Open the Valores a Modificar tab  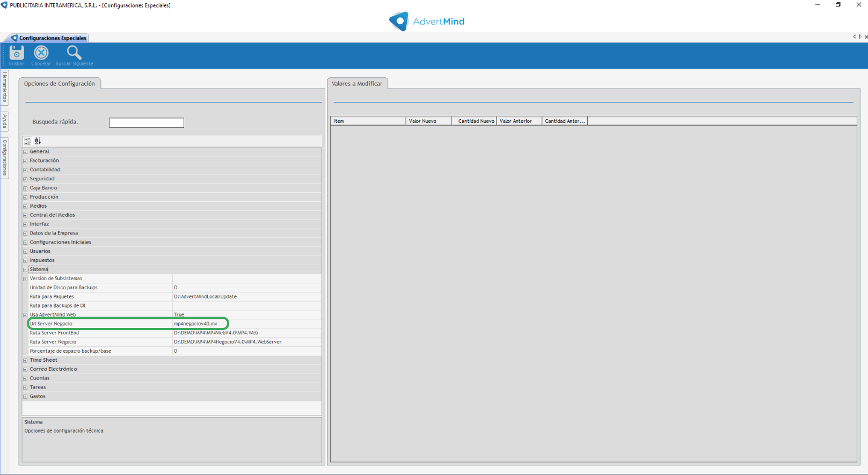pos(357,84)
